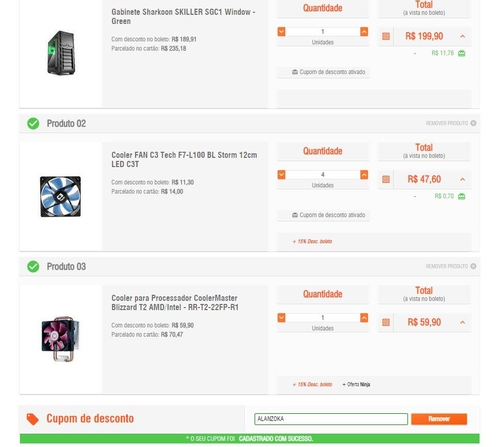
Task: Collapse the R$ 199,90 total chevron
Action: (x=462, y=36)
